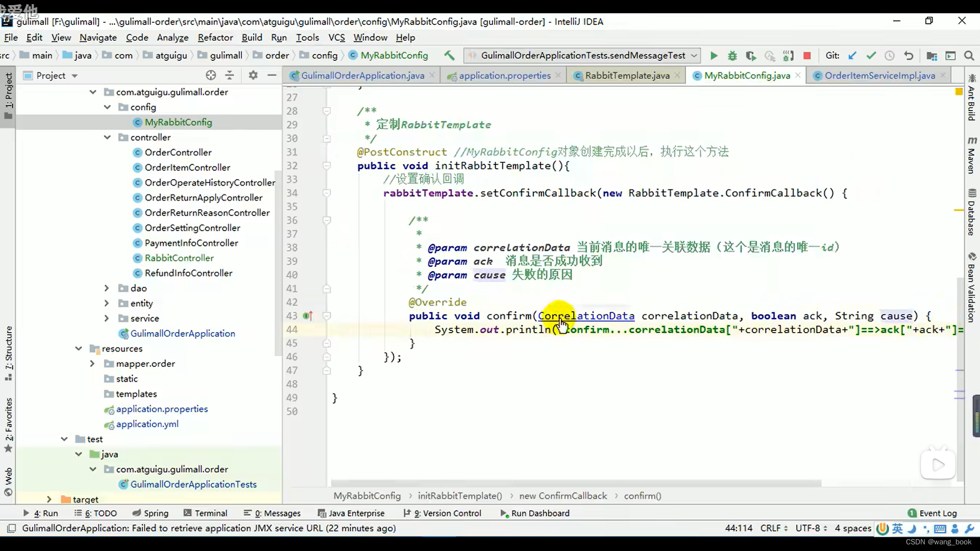Viewport: 980px width, 551px height.
Task: Open the Maven tool window
Action: (x=971, y=155)
